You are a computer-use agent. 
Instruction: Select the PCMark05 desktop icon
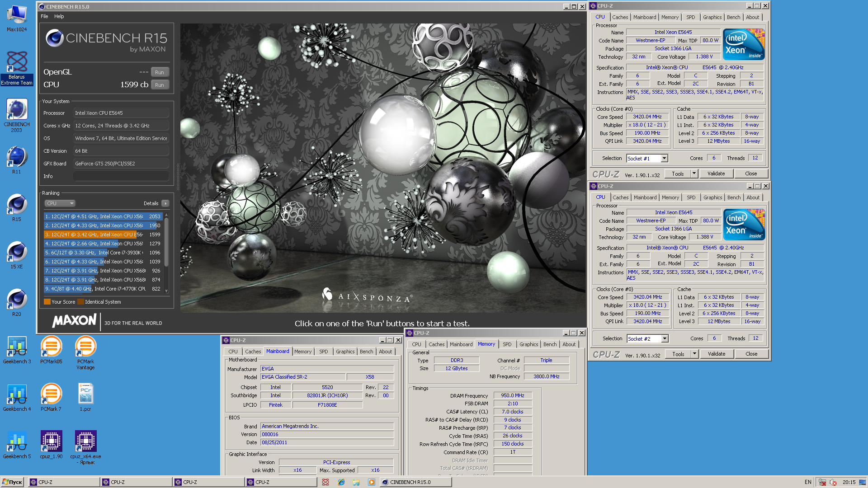51,350
